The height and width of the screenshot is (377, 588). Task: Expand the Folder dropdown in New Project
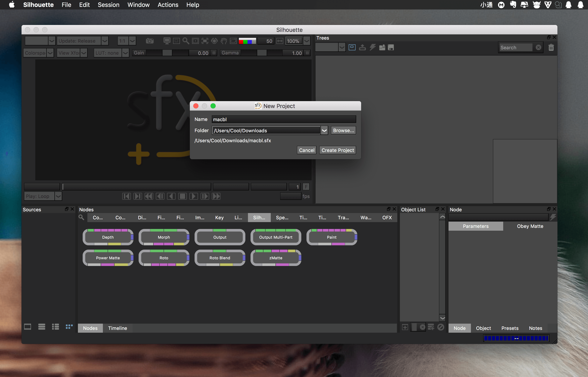[x=325, y=130]
